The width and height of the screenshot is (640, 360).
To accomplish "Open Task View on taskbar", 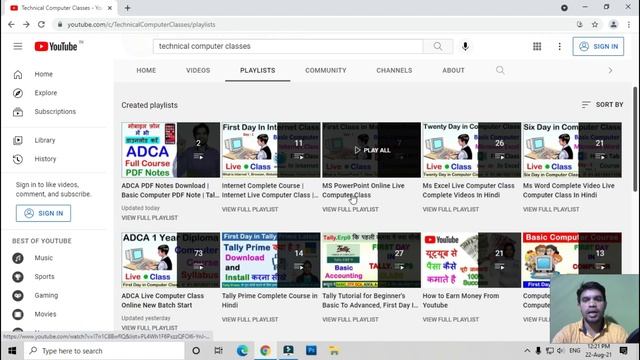I will (218, 351).
